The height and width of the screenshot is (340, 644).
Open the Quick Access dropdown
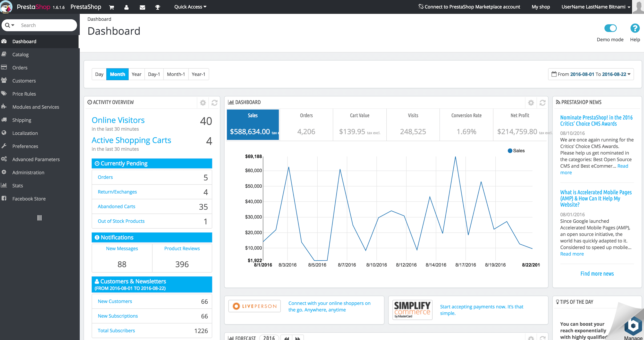coord(190,7)
